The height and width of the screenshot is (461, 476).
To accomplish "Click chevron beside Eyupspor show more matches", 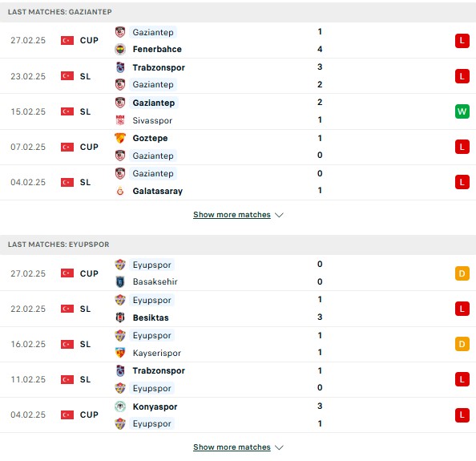I will (x=279, y=447).
